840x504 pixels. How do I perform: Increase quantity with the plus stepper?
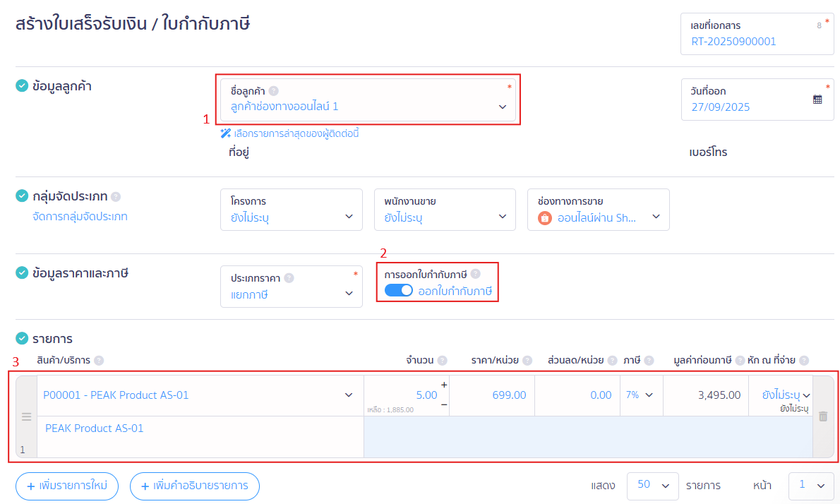(x=444, y=385)
